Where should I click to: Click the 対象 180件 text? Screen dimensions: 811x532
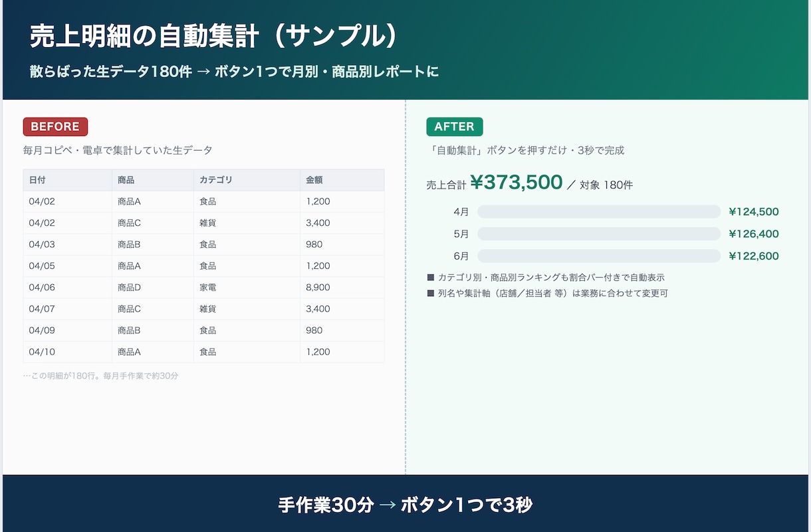coord(606,185)
